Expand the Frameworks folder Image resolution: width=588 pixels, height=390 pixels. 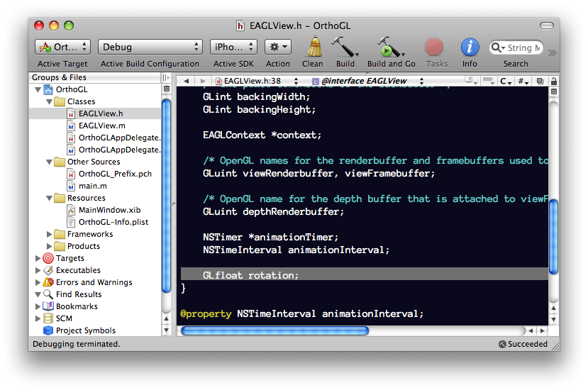49,234
